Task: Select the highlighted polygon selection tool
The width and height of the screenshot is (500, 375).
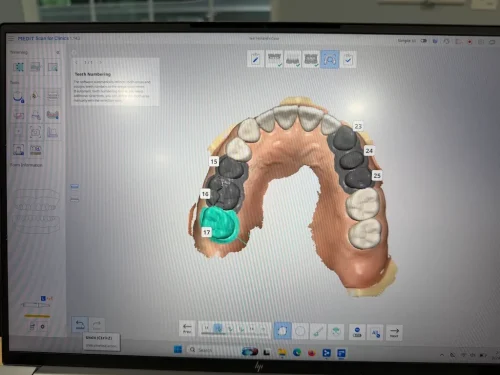Action: [x=282, y=331]
